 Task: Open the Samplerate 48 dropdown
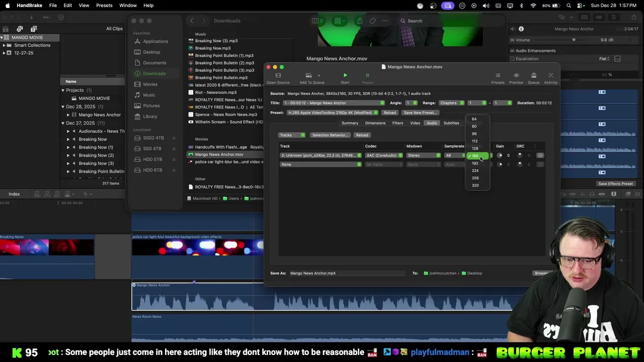point(455,155)
